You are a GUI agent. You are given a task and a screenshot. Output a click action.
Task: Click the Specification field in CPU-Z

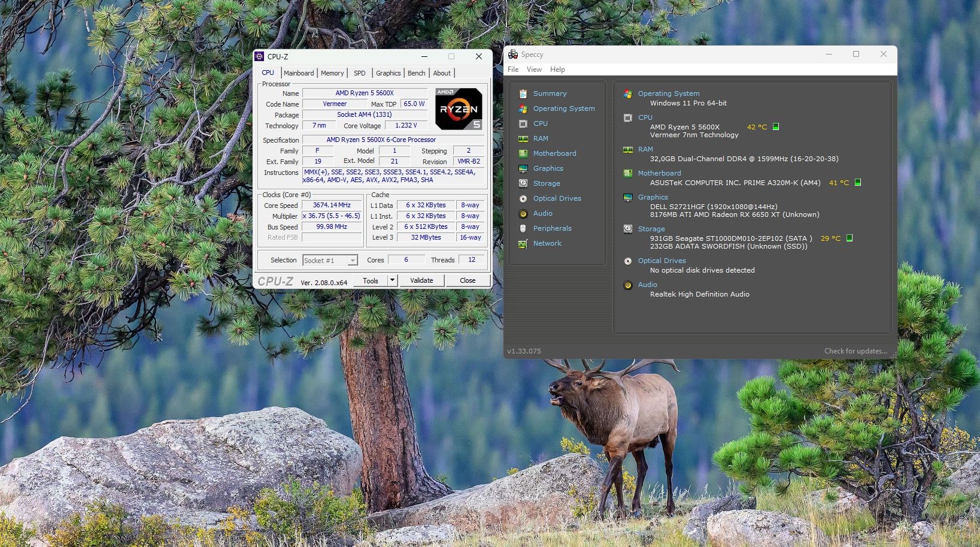pyautogui.click(x=393, y=140)
